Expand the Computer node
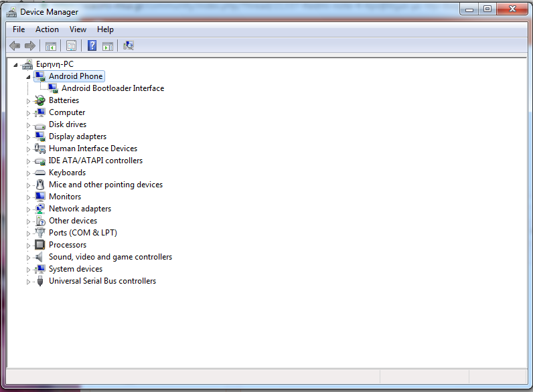533x392 pixels. pos(28,114)
